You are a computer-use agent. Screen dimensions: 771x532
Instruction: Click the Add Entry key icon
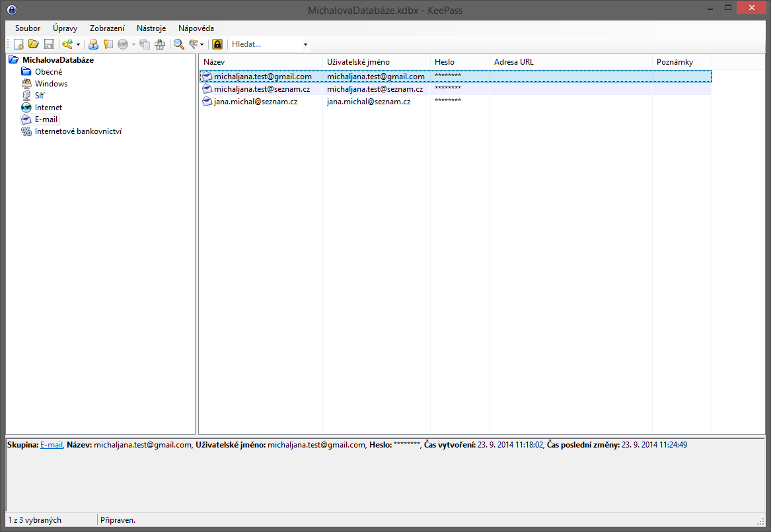click(66, 44)
